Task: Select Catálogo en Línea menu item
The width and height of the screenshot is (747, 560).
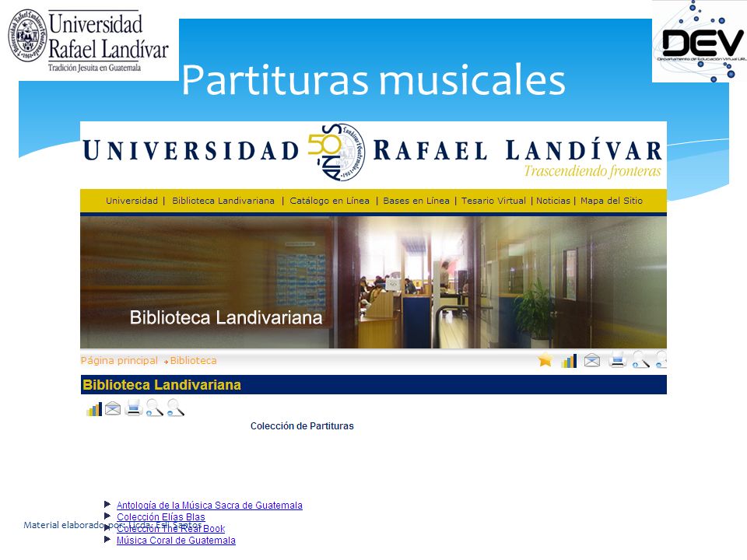Action: click(329, 201)
